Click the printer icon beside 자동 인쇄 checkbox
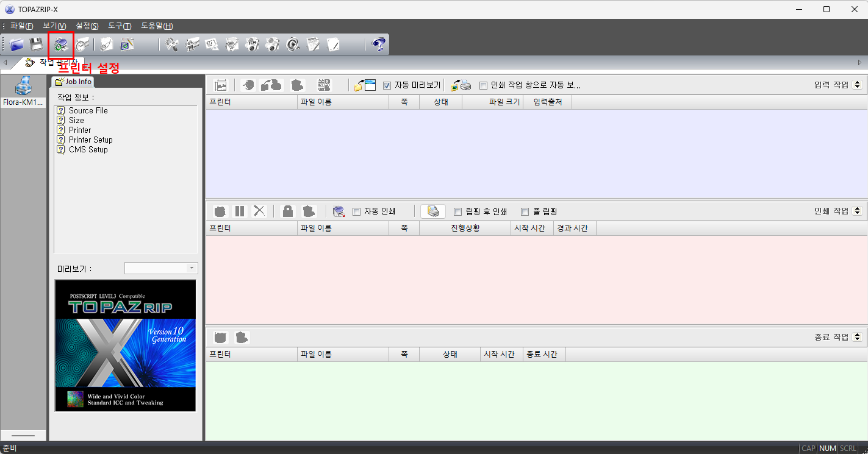This screenshot has width=868, height=454. click(339, 211)
